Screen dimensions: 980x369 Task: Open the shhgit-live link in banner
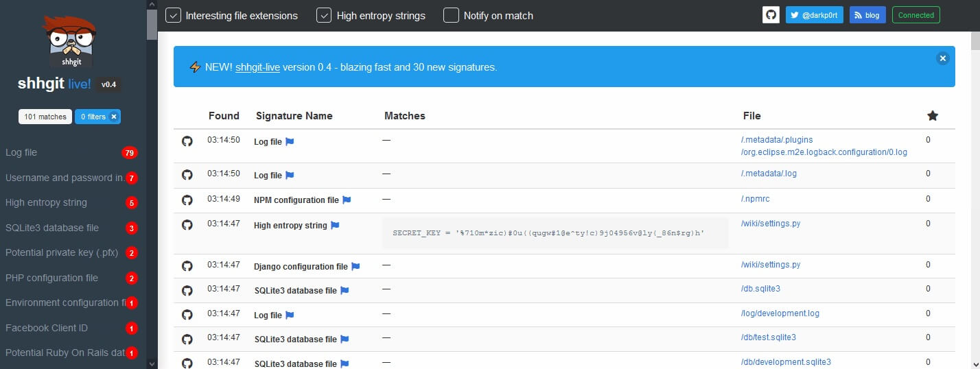tap(257, 67)
